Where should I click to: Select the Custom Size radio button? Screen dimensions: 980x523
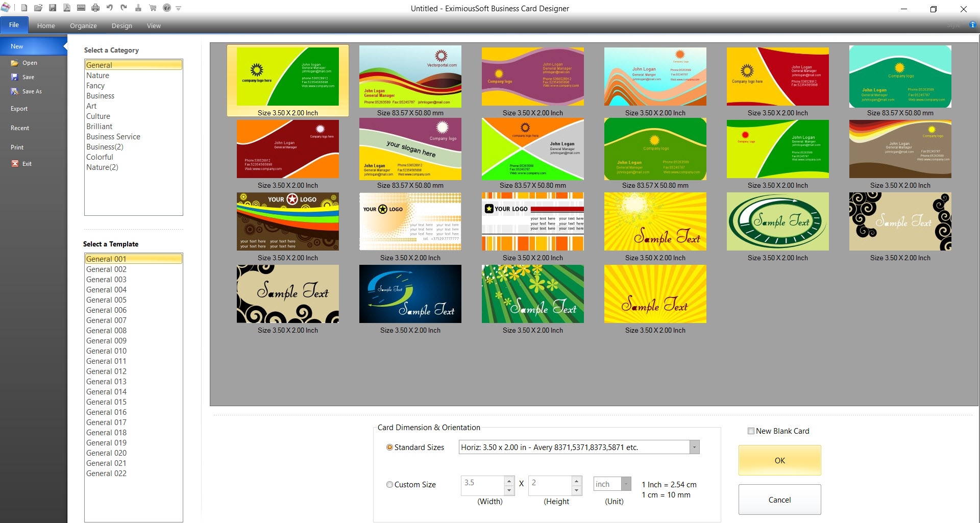[x=390, y=485]
